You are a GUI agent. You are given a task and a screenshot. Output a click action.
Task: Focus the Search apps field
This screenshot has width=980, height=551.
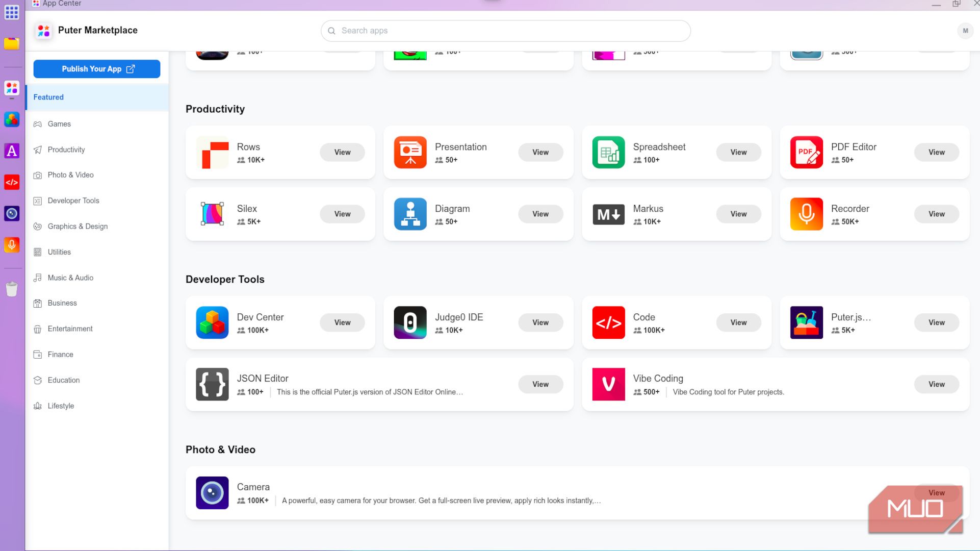click(505, 31)
